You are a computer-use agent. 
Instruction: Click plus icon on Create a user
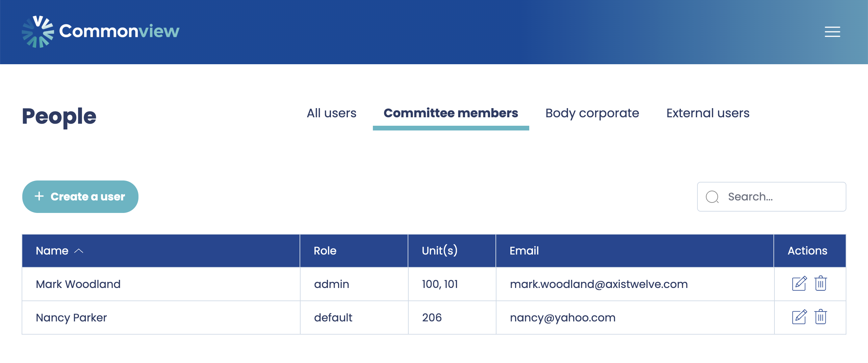(x=39, y=196)
